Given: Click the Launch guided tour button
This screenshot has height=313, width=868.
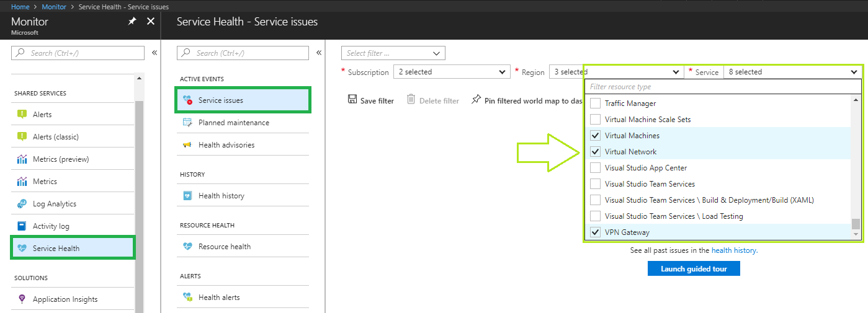Looking at the screenshot, I should (694, 269).
